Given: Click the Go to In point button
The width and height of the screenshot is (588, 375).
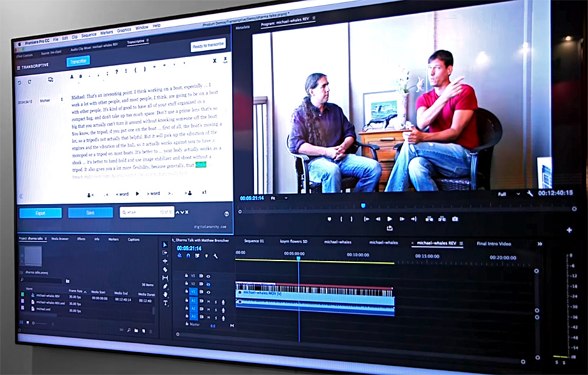Looking at the screenshot, I should (x=366, y=219).
